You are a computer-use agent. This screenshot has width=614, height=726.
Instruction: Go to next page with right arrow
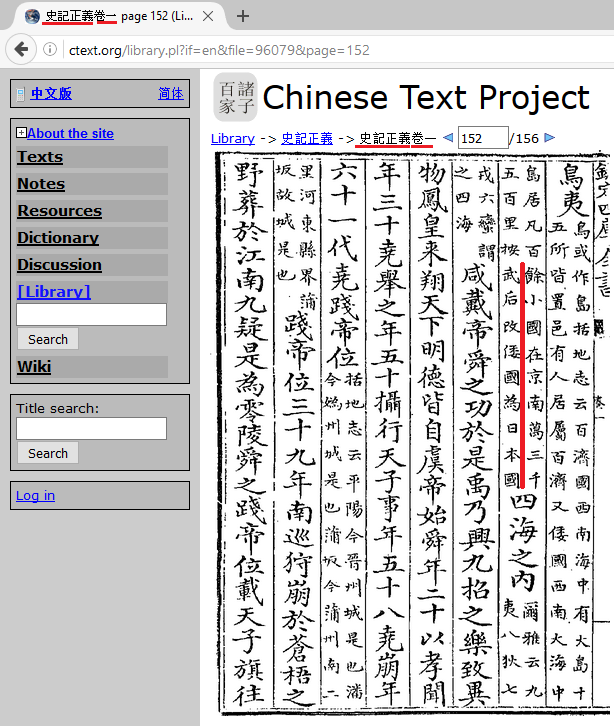(x=549, y=138)
